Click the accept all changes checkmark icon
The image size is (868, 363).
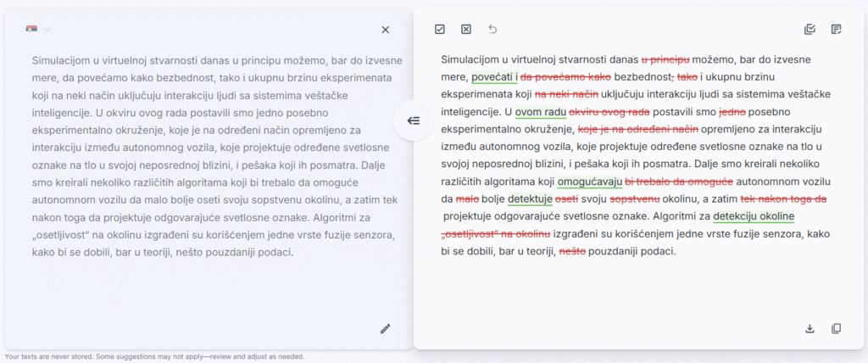point(440,30)
